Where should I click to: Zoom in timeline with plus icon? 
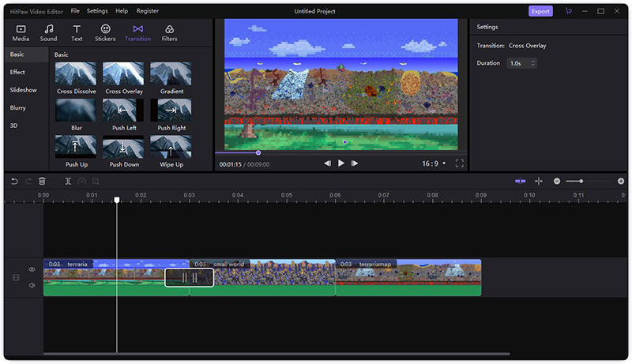[x=621, y=181]
